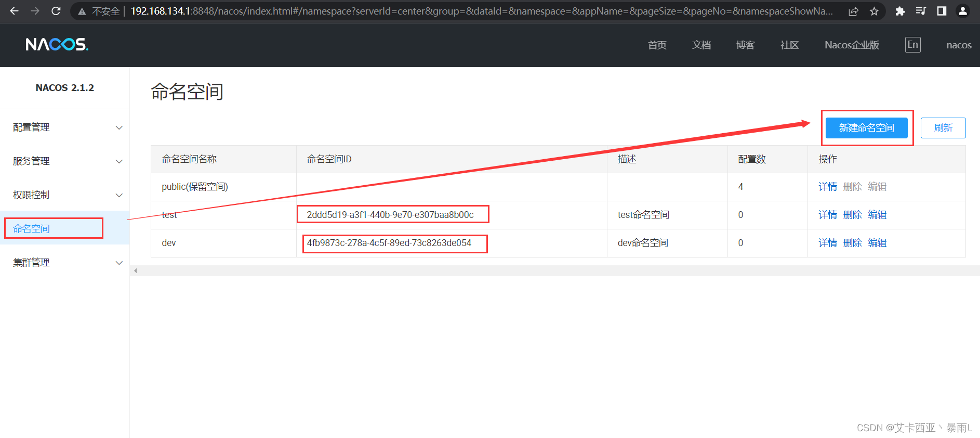980x438 pixels.
Task: Click the horizontal scrollbar left arrow
Action: click(x=136, y=270)
